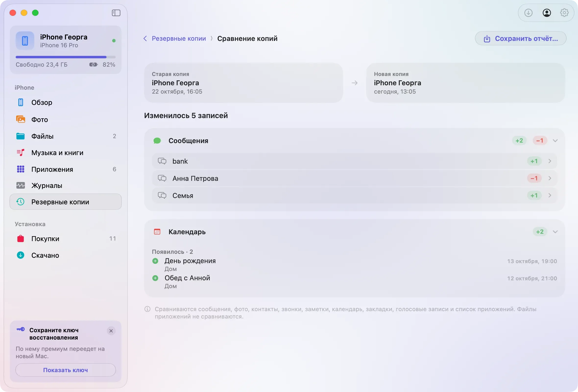
Task: Click the iPhone device icon in sidebar card
Action: (25, 40)
